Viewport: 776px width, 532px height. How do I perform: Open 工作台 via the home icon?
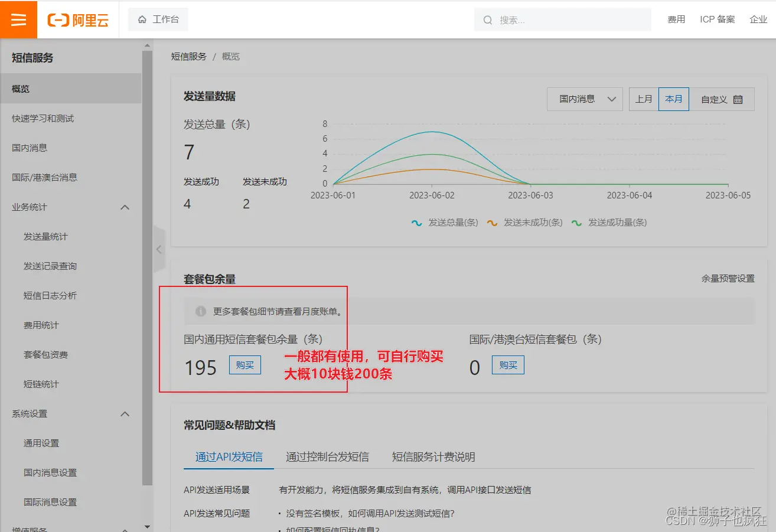click(x=157, y=19)
